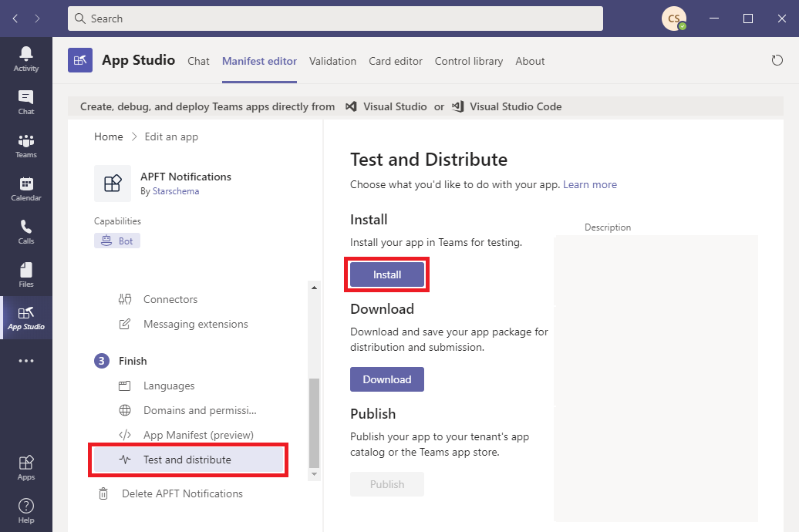Open the CS profile avatar
The image size is (799, 532).
(673, 19)
